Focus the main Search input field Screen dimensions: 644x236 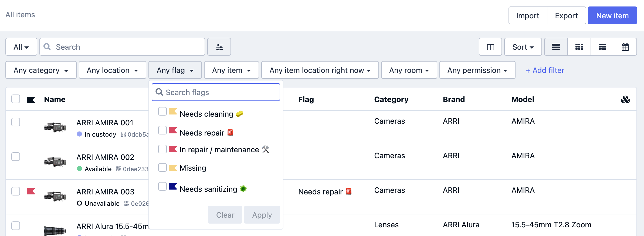[x=122, y=47]
